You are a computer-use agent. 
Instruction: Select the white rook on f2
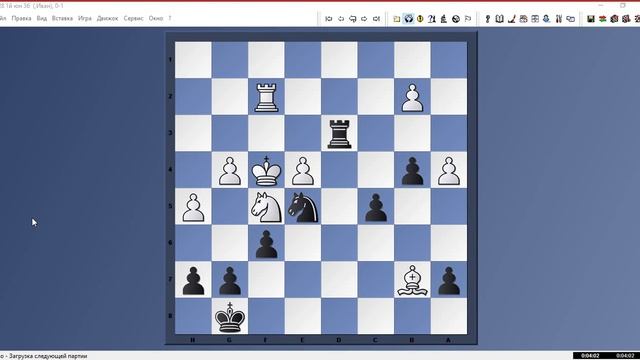coord(266,97)
